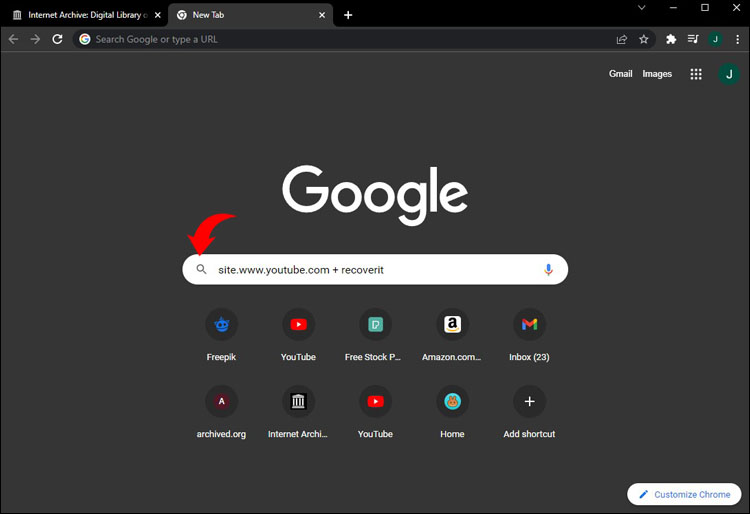Viewport: 750px width, 514px height.
Task: Open the Images link
Action: click(657, 74)
